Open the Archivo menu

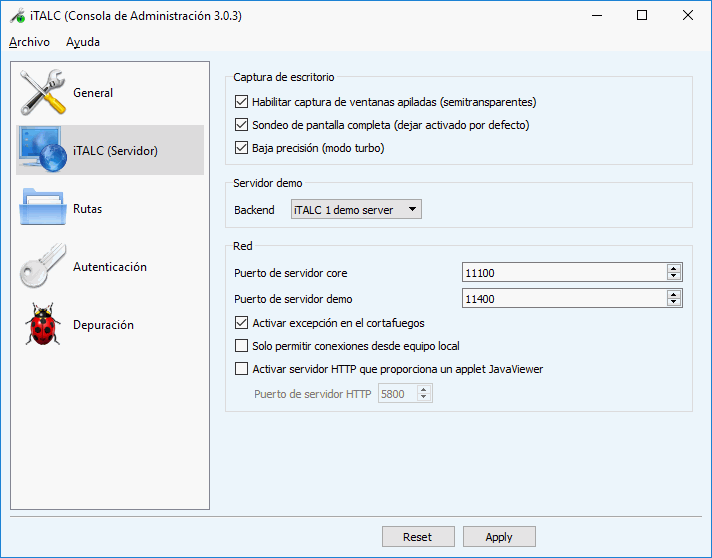point(29,42)
